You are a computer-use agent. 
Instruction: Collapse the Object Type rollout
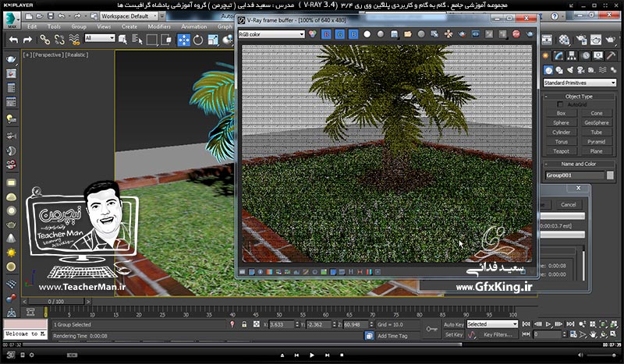coord(579,97)
